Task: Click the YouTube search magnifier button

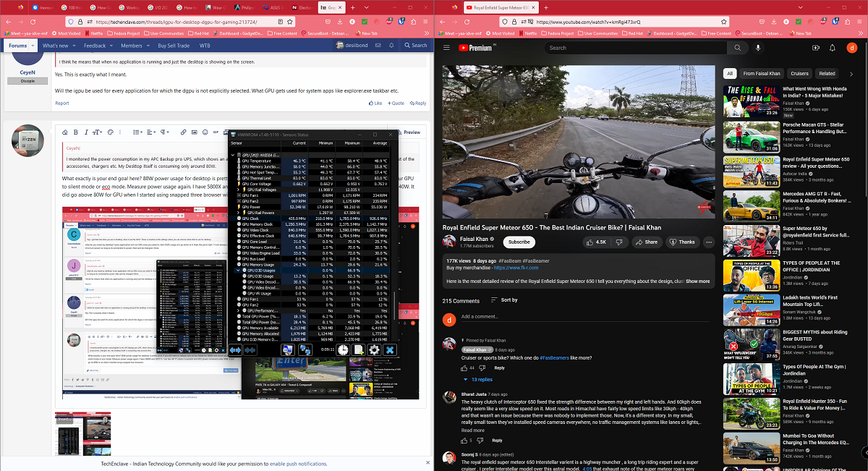Action: tap(738, 48)
